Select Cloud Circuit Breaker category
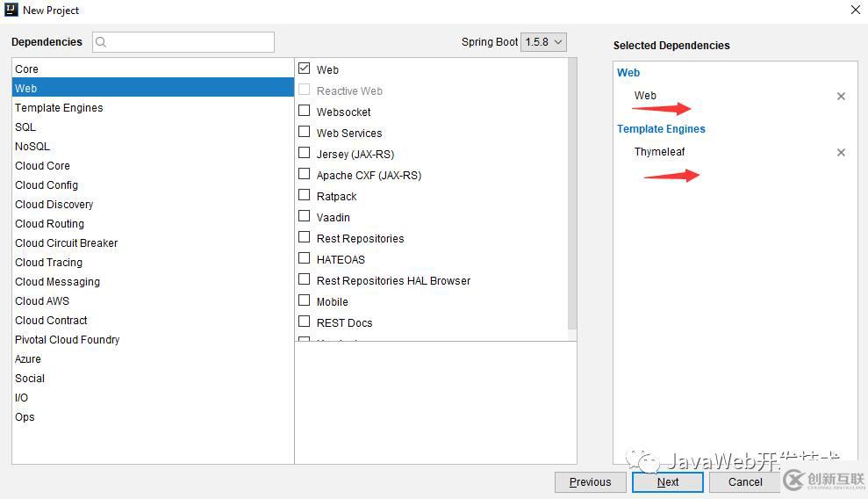The image size is (868, 499). point(153,243)
